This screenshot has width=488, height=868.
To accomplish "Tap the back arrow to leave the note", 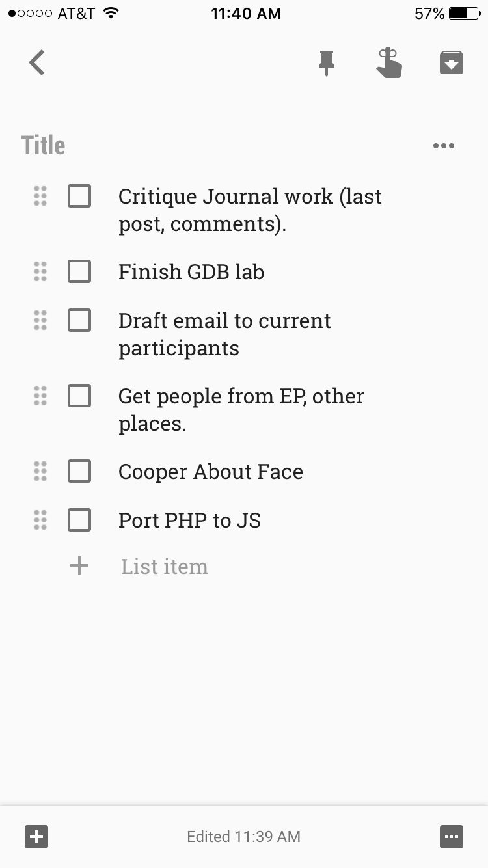I will pyautogui.click(x=37, y=63).
